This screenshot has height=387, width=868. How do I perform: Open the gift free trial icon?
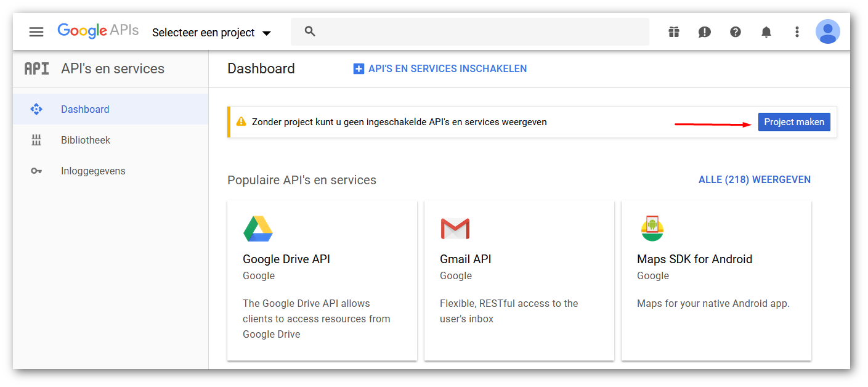pyautogui.click(x=674, y=32)
